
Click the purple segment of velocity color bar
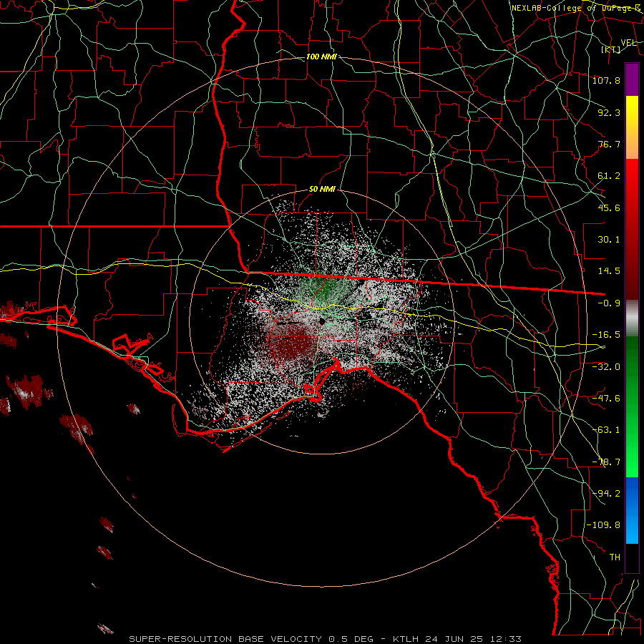coord(632,79)
